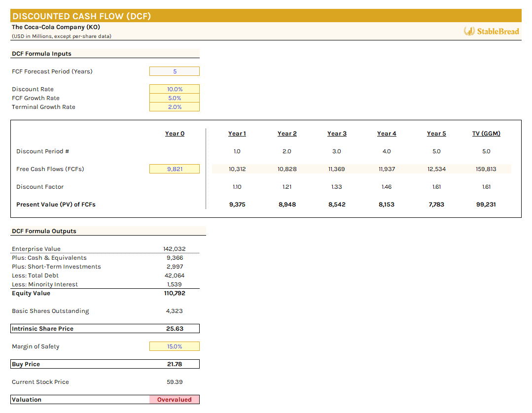Image resolution: width=532 pixels, height=413 pixels.
Task: Select the FCF Growth Rate 5.0% cell
Action: [x=174, y=98]
